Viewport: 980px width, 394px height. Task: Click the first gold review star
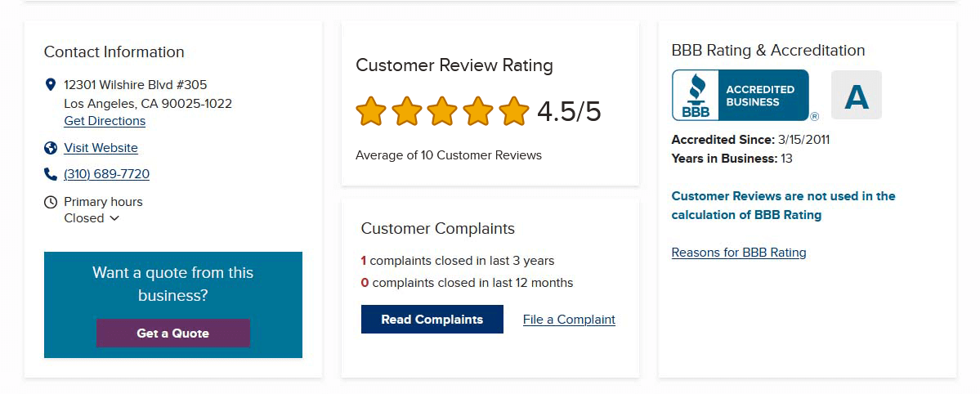click(x=371, y=111)
